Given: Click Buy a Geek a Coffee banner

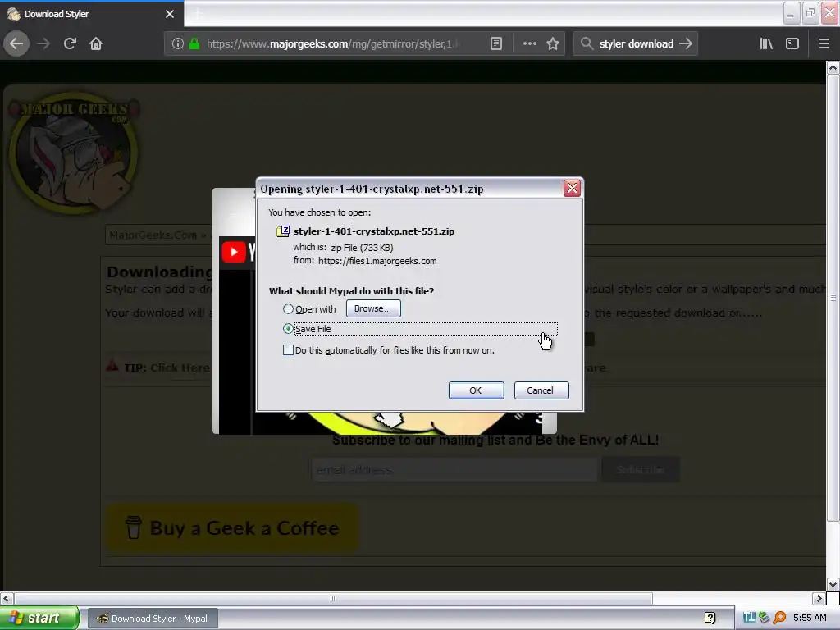Looking at the screenshot, I should click(x=232, y=528).
